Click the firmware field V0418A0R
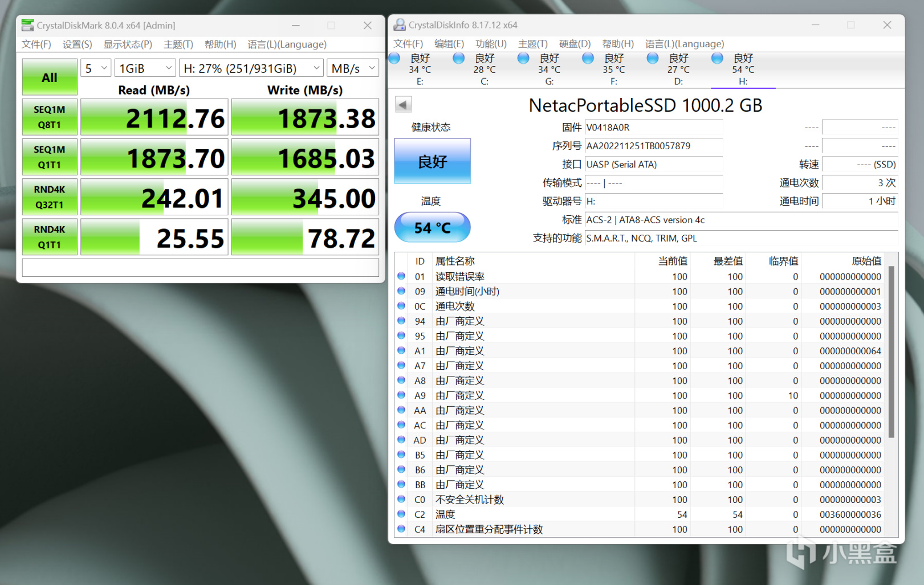924x585 pixels. coord(654,128)
